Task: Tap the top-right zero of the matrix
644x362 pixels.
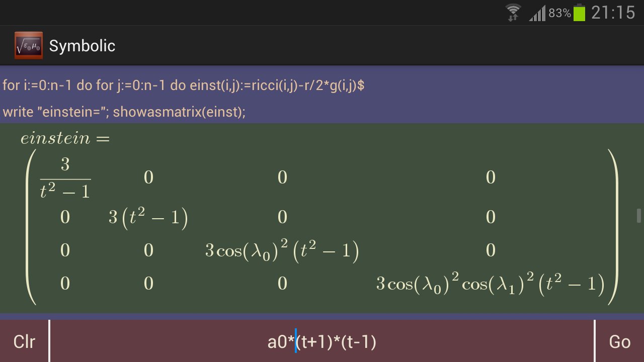Action: (x=491, y=177)
